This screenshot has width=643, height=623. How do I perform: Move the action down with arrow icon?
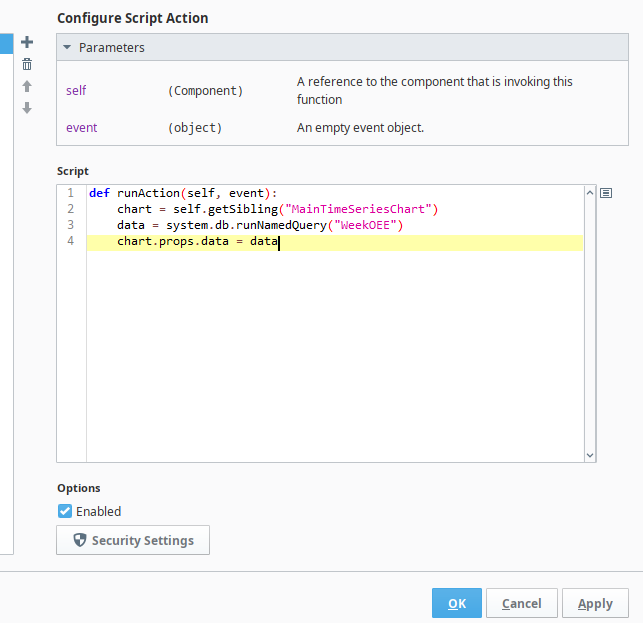(27, 108)
